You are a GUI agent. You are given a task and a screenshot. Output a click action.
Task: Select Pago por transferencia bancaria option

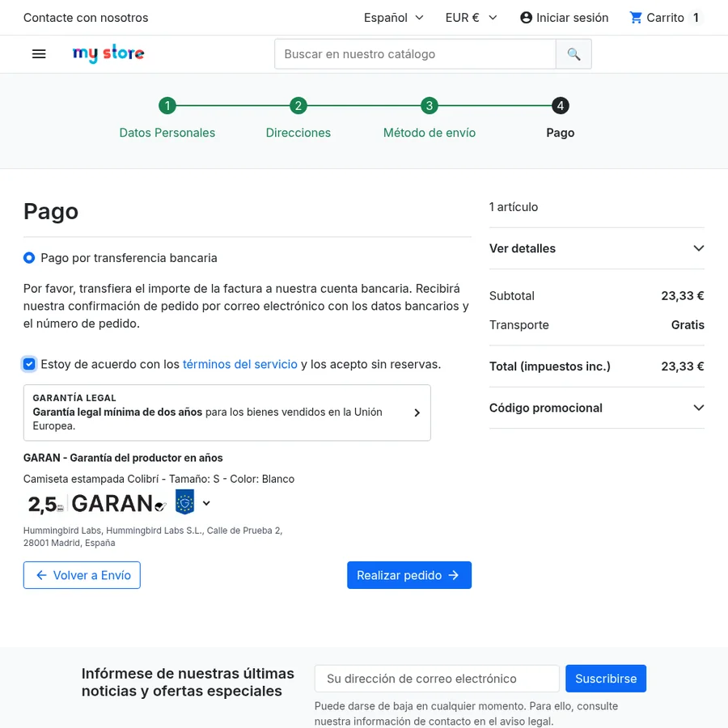(29, 258)
